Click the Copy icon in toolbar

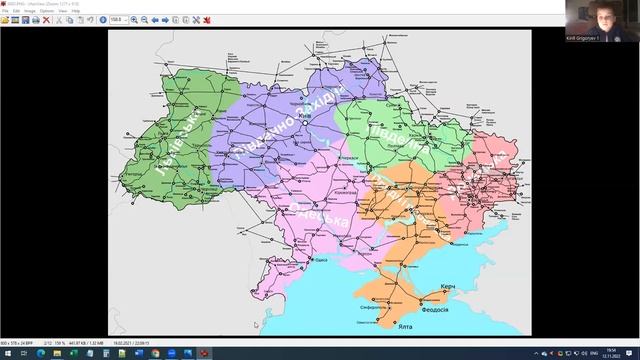pyautogui.click(x=70, y=20)
